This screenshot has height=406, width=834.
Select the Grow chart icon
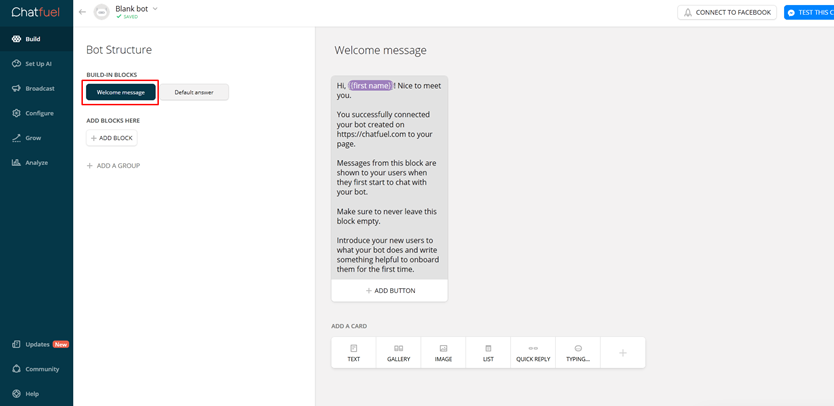coord(16,138)
